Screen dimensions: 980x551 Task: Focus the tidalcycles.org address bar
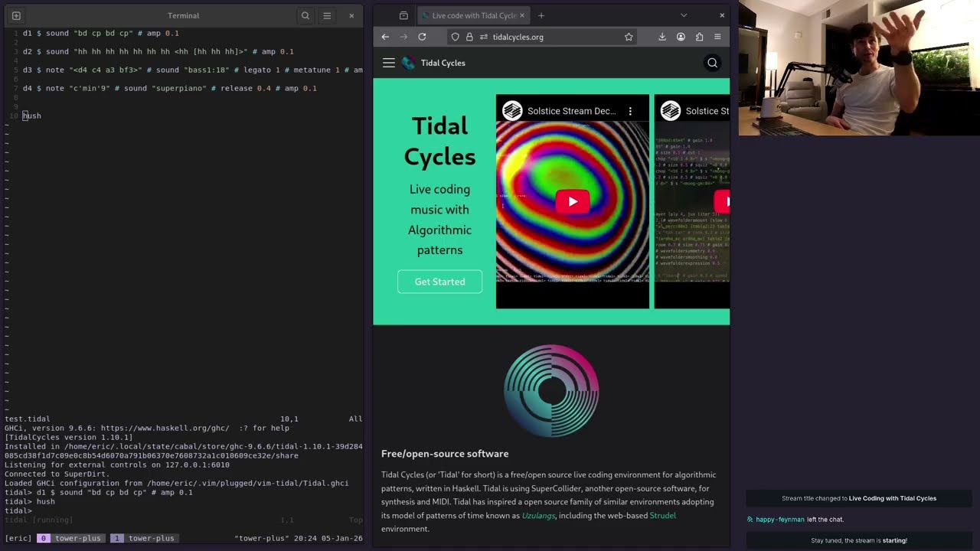[542, 37]
